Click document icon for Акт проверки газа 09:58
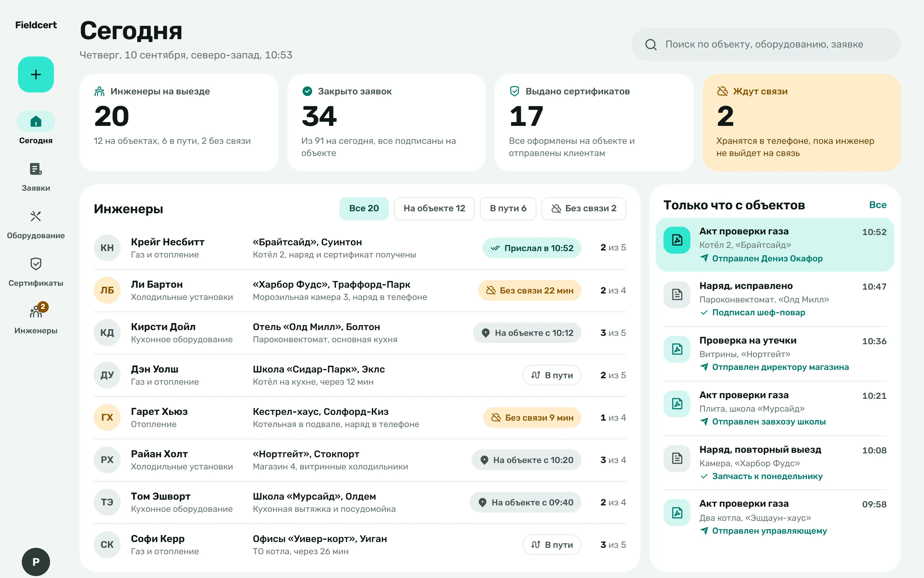The height and width of the screenshot is (578, 924). pos(677,512)
